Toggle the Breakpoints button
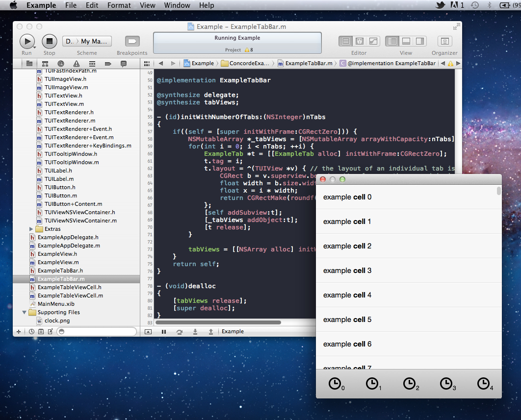Screen dimensions: 521x420 132,42
